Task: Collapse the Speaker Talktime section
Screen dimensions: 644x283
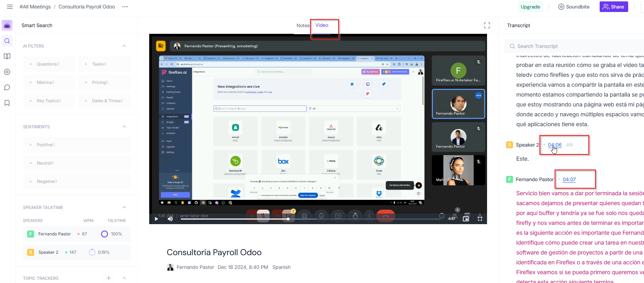Action: 124,208
